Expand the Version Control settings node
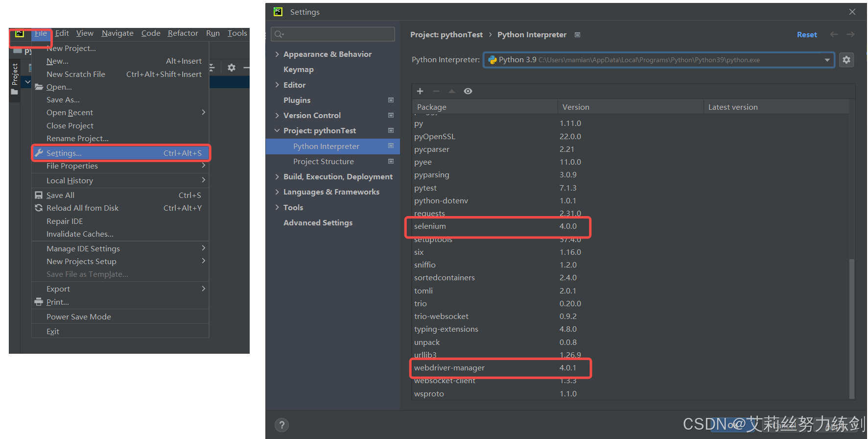Viewport: 868px width, 439px height. tap(277, 115)
